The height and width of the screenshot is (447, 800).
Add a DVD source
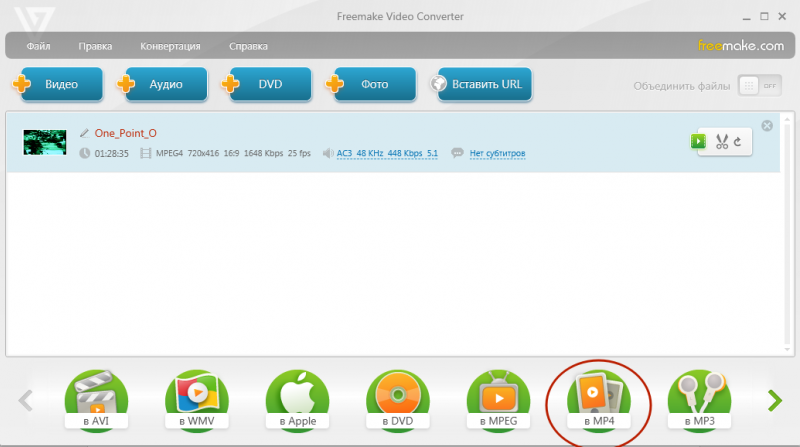(267, 84)
